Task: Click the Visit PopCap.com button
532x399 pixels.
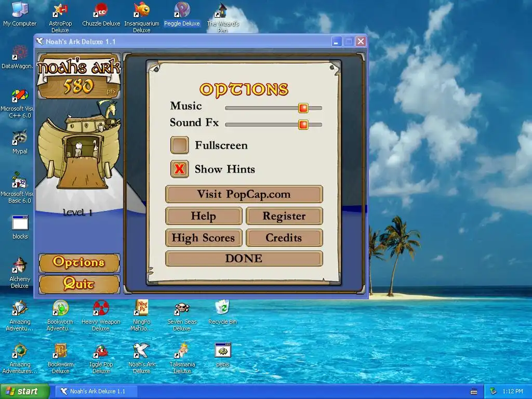Action: (x=244, y=194)
